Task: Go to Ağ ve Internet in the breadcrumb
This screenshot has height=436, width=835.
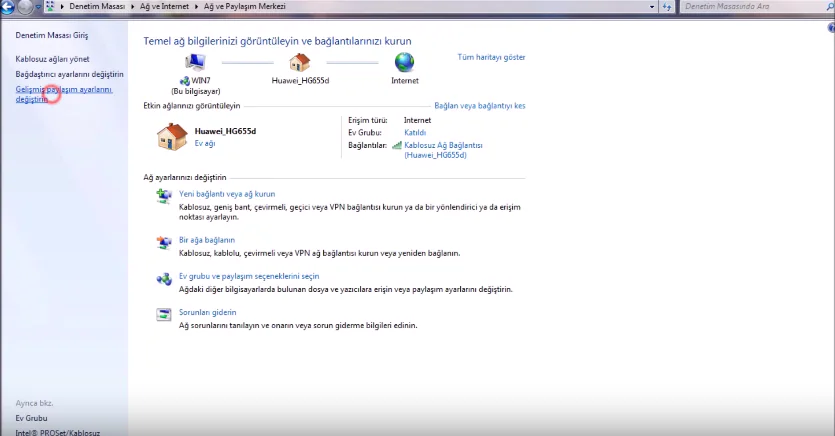Action: (164, 6)
